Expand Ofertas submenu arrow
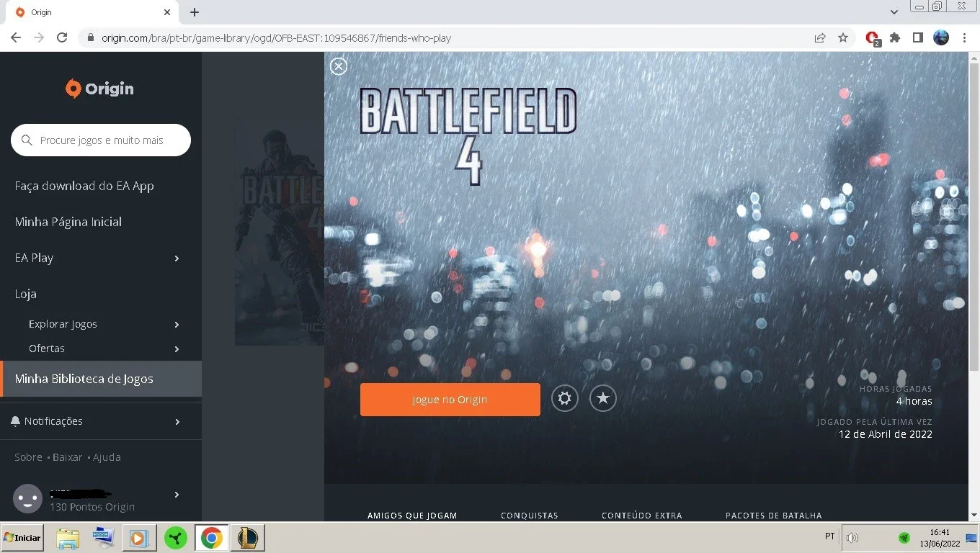 tap(177, 349)
